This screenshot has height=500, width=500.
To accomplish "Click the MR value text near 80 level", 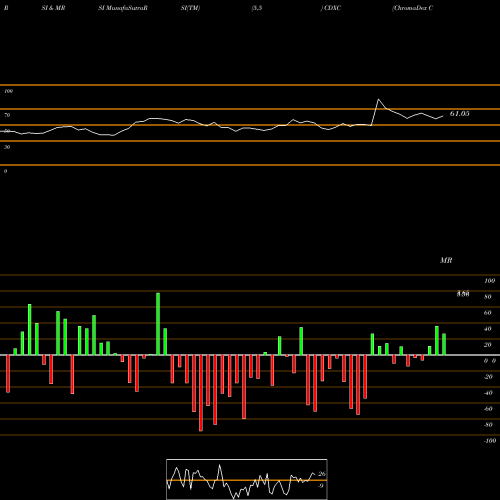I will coord(463,293).
